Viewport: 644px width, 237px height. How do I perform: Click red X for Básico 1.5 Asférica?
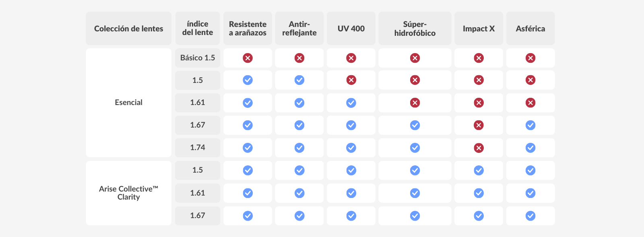click(x=530, y=58)
